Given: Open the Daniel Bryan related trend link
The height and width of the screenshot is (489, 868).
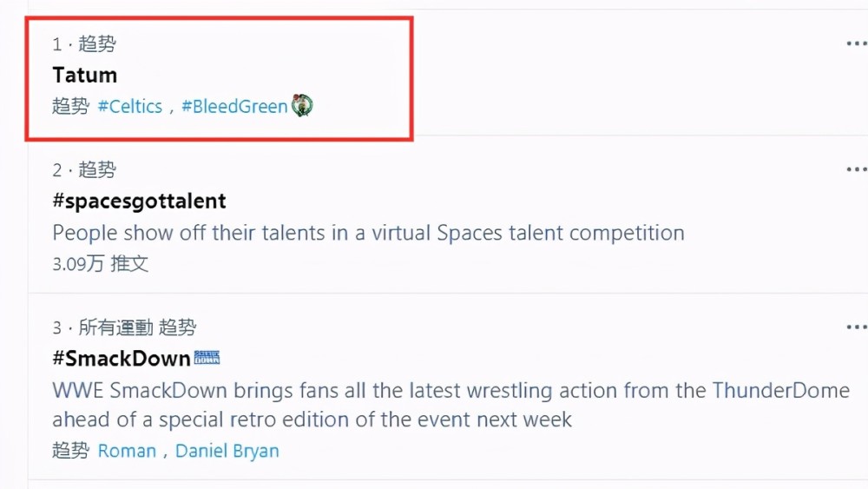Looking at the screenshot, I should (227, 451).
